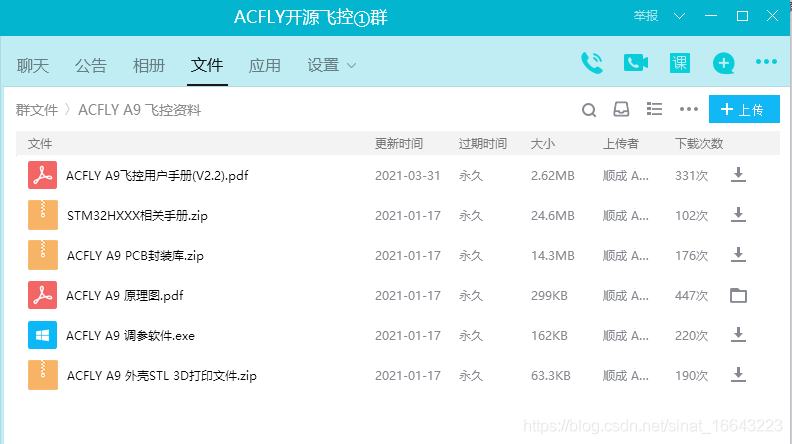Viewport: 792px width, 444px height.
Task: Select file name ACFLY A9 外壳STL 3D打印文件.zip
Action: click(x=162, y=375)
